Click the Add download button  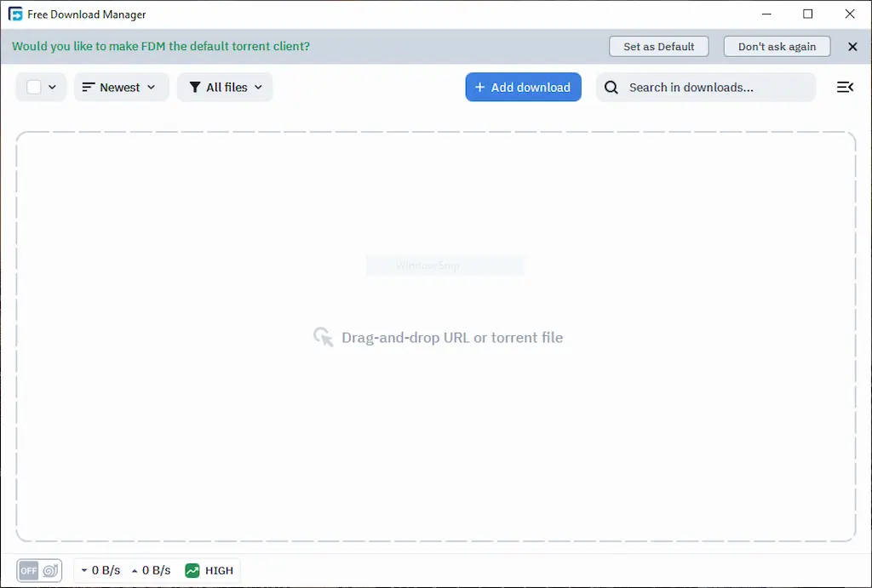[x=524, y=88]
